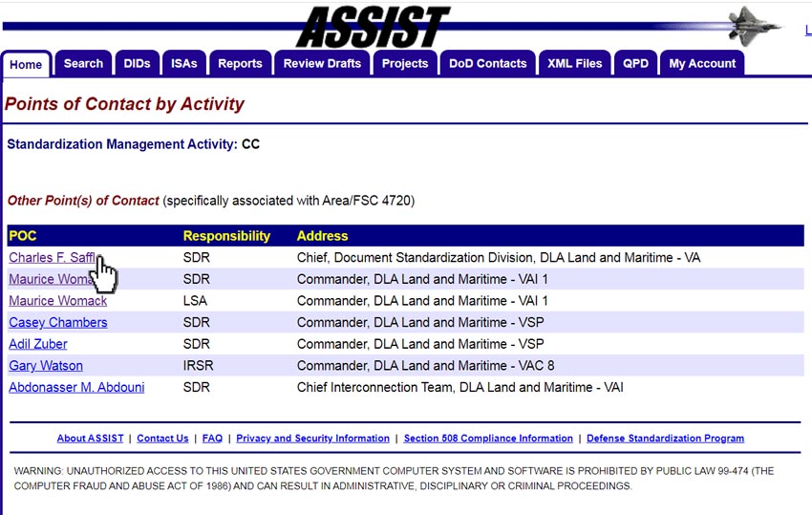The width and height of the screenshot is (812, 515).
Task: Open Defense Standardization Program link
Action: point(666,439)
